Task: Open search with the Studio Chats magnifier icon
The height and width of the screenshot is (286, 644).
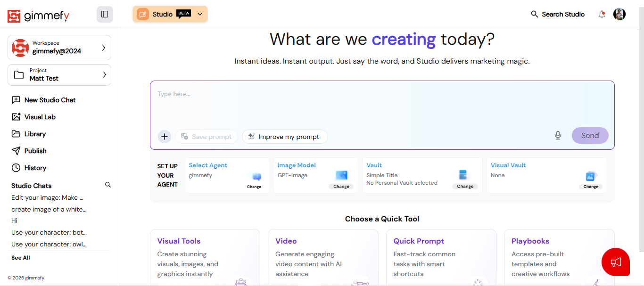Action: click(108, 185)
